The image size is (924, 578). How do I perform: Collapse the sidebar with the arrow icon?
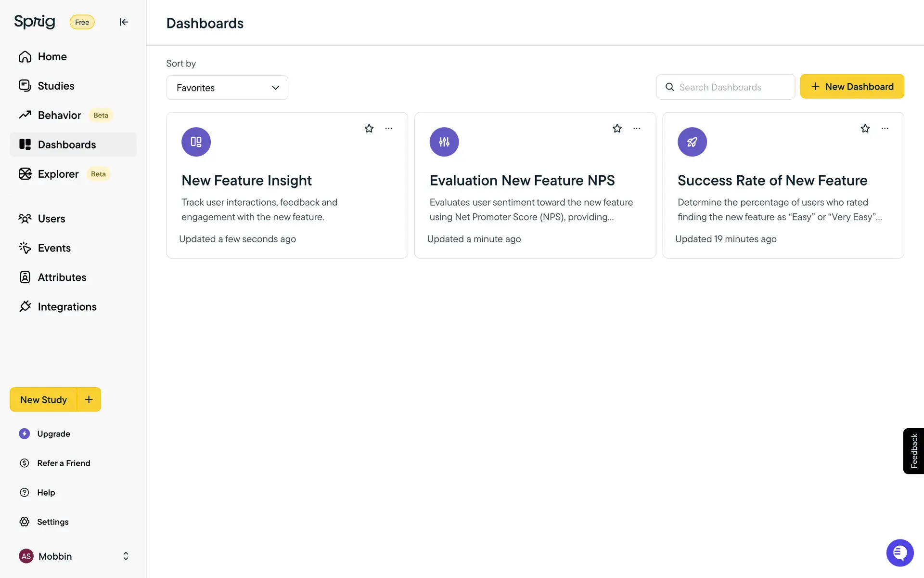[124, 22]
